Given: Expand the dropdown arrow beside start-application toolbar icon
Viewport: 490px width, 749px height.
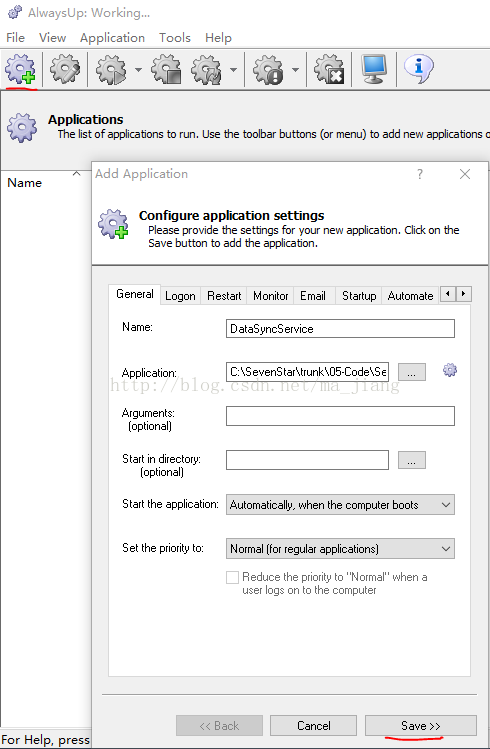Looking at the screenshot, I should pyautogui.click(x=138, y=70).
